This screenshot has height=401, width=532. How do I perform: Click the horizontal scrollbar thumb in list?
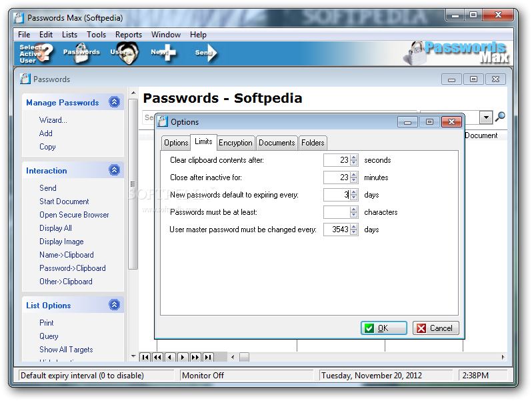click(x=244, y=357)
